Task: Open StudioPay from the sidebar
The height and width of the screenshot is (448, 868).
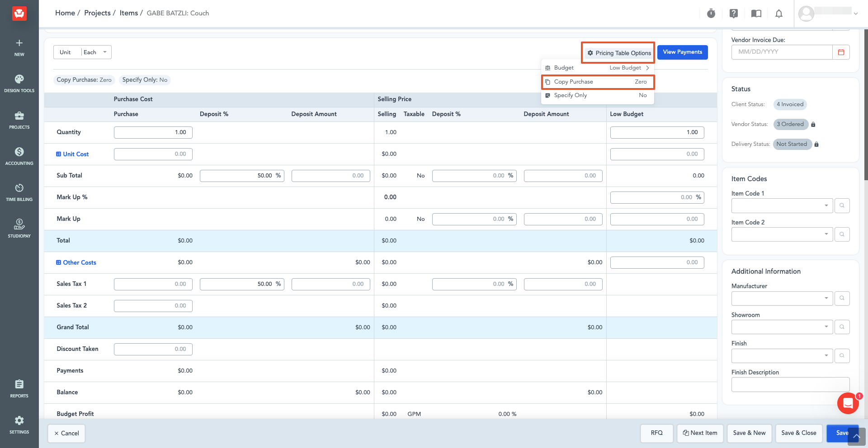Action: click(x=19, y=229)
